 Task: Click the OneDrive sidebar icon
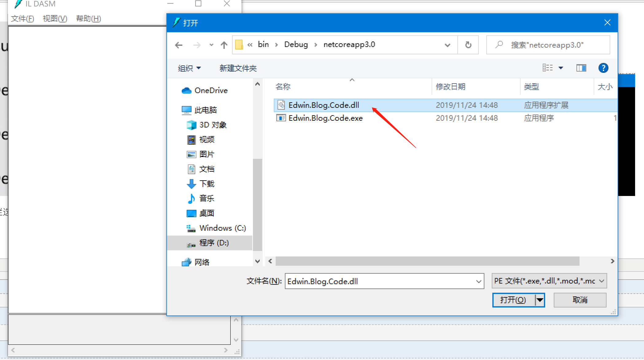[x=186, y=90]
